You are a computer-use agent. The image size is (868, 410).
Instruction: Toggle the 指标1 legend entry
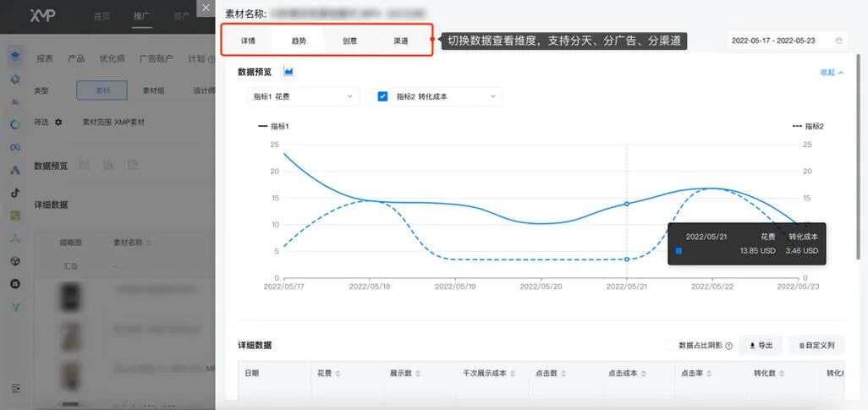(x=273, y=127)
